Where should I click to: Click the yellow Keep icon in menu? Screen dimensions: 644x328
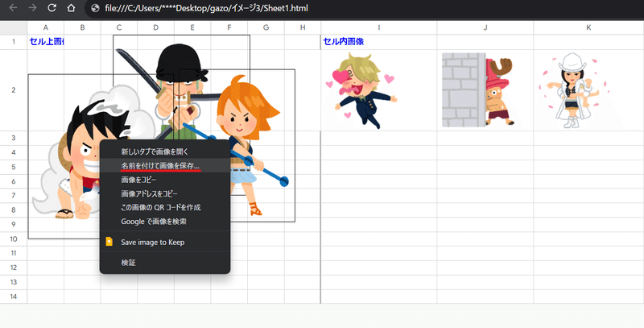pyautogui.click(x=109, y=242)
